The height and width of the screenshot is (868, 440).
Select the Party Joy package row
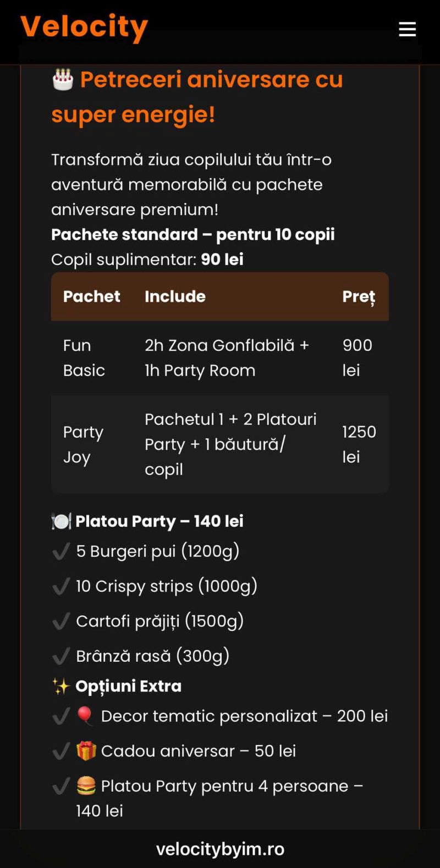220,444
